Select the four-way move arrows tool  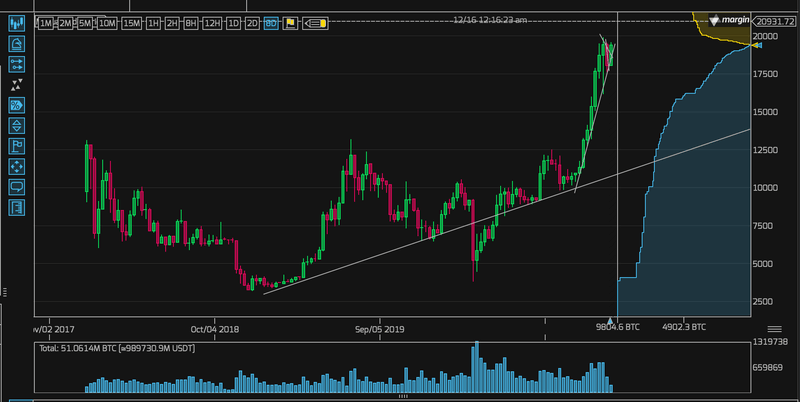(x=16, y=167)
